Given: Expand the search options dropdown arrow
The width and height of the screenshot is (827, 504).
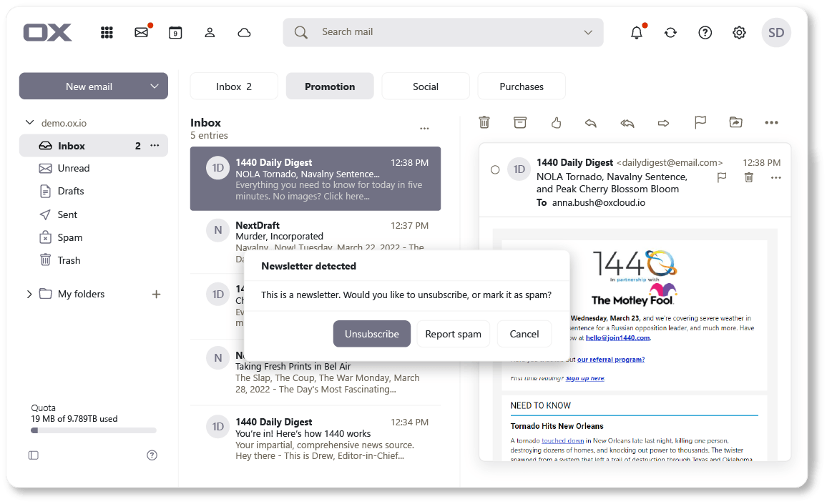Looking at the screenshot, I should [x=588, y=32].
